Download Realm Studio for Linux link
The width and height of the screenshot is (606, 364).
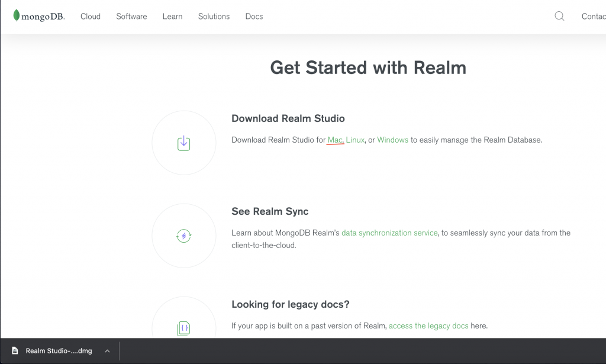click(355, 140)
